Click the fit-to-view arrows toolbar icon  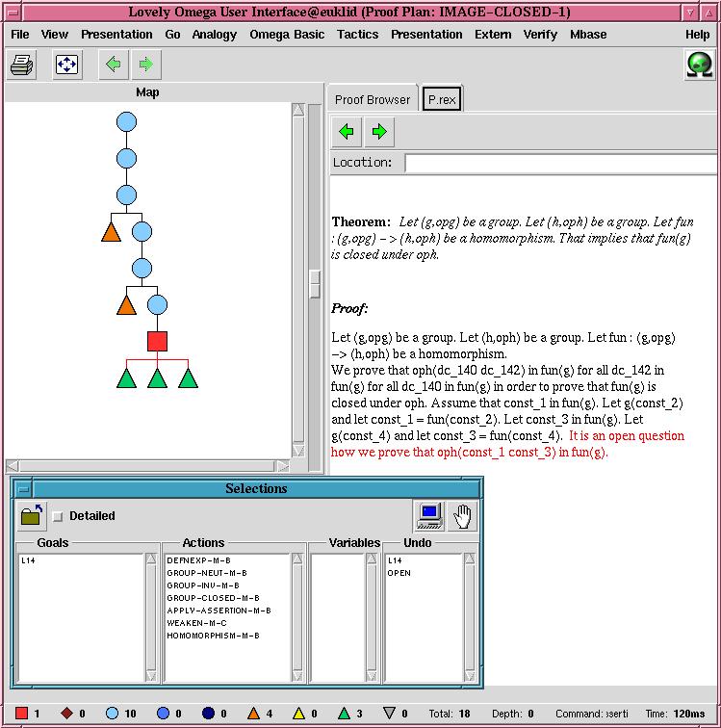66,65
